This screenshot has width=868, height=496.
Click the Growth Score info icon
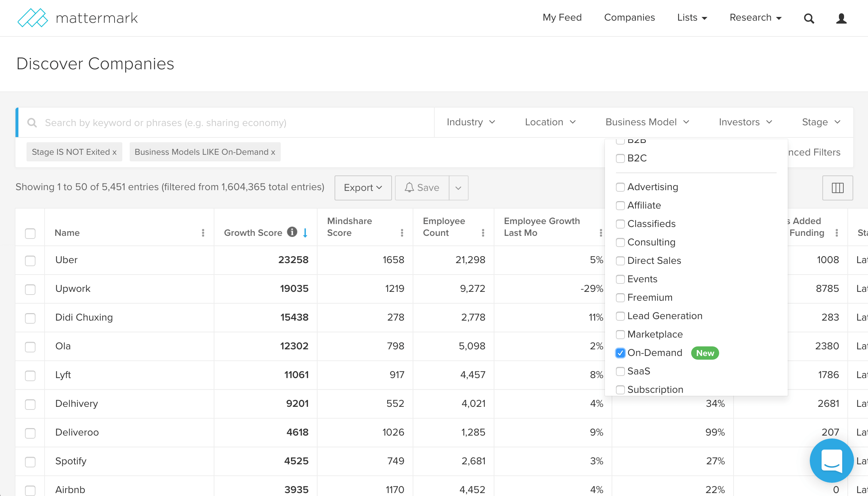291,233
